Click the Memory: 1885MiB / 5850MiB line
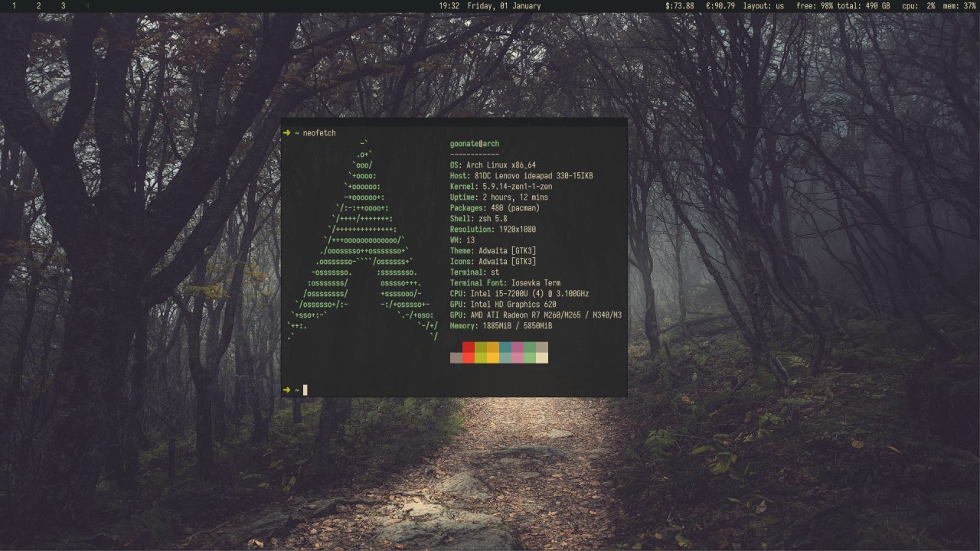Viewport: 980px width, 551px height. tap(501, 326)
